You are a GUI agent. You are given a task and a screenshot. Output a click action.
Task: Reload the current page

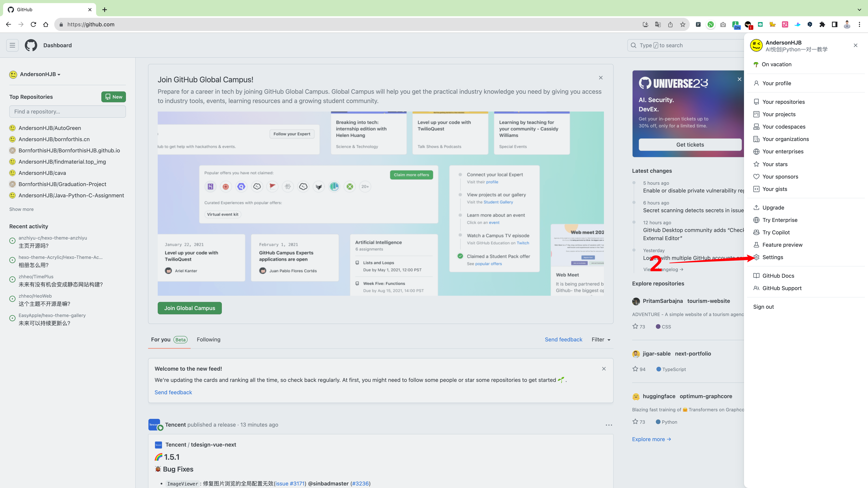coord(33,24)
